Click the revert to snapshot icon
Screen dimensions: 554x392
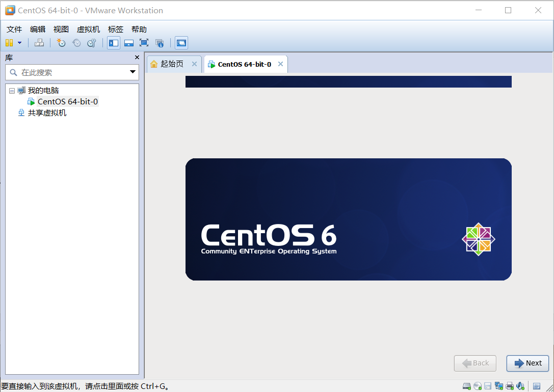pyautogui.click(x=76, y=43)
